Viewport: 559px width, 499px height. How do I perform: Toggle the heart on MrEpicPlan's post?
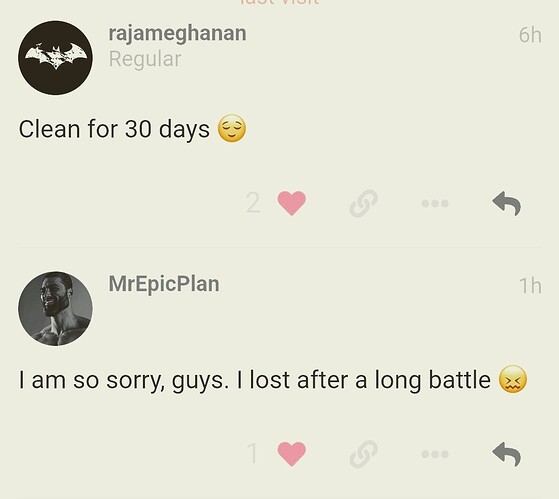292,454
